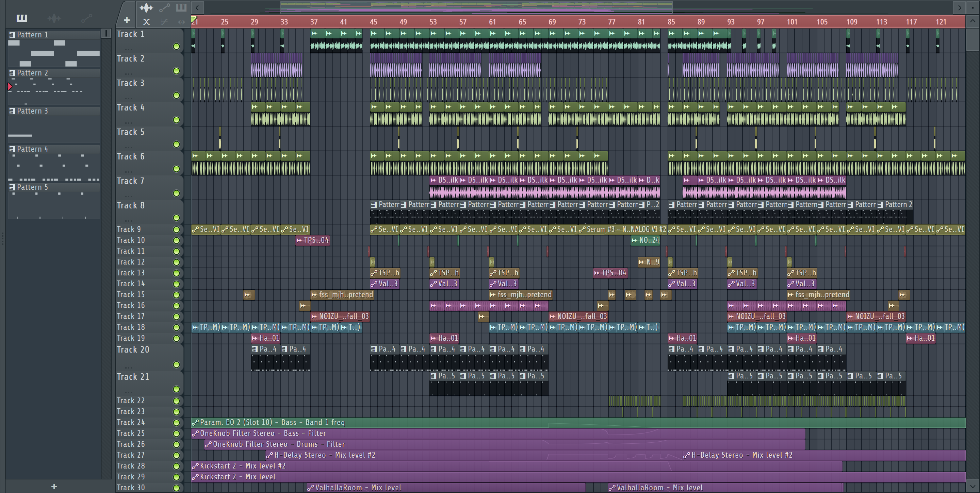The image size is (980, 493).
Task: Select first NOIZU_..fall_03 clip on Track 17
Action: (340, 316)
